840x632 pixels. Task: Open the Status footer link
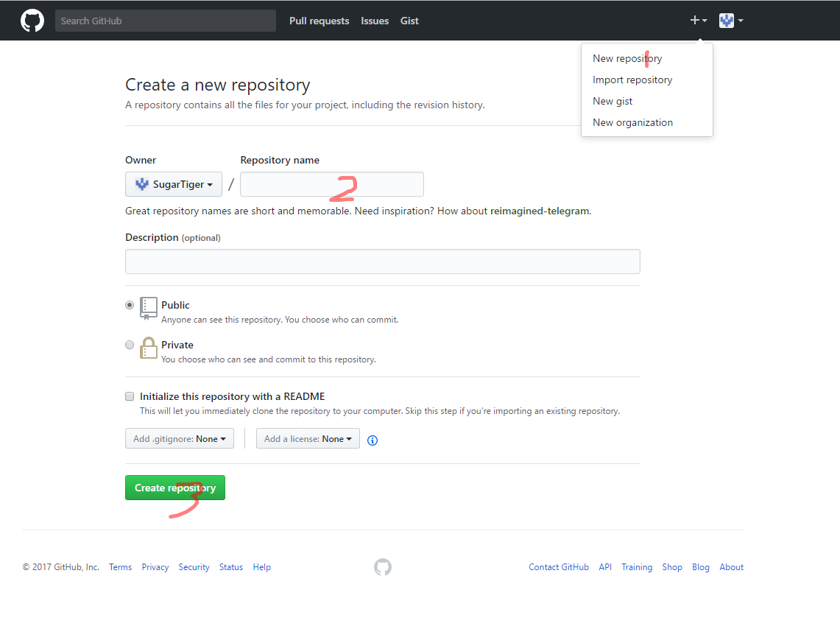231,567
